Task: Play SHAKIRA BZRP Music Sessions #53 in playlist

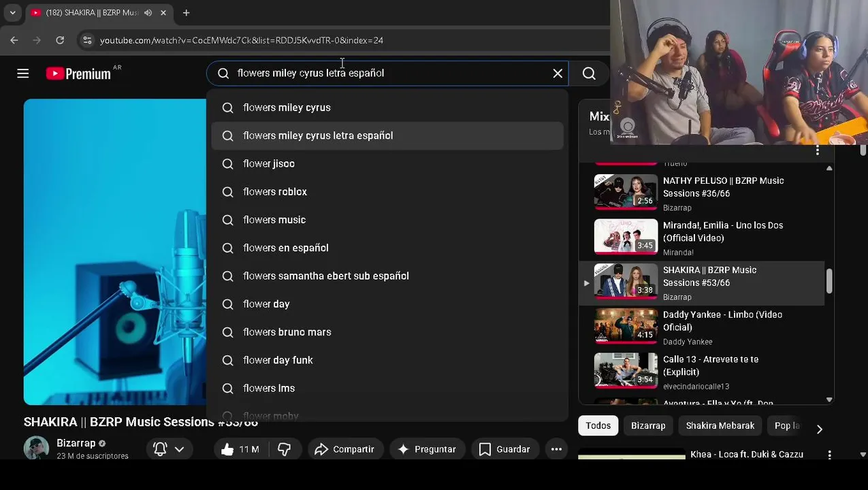Action: pyautogui.click(x=701, y=282)
